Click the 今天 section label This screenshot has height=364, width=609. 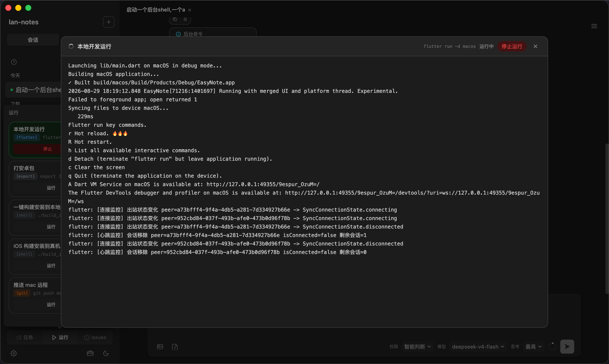15,75
